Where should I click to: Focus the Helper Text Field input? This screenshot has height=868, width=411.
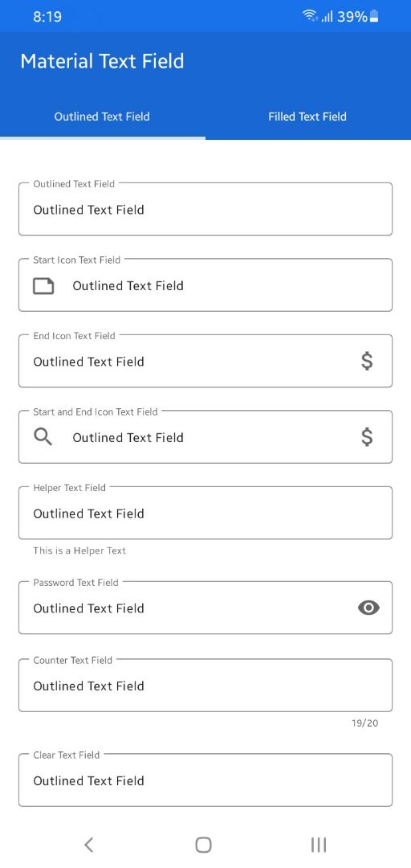coord(205,513)
